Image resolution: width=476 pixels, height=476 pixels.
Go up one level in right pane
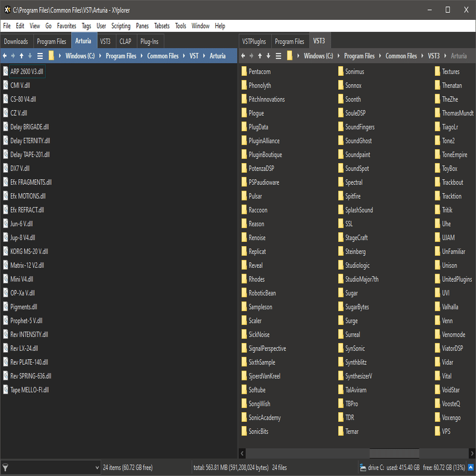click(x=259, y=56)
